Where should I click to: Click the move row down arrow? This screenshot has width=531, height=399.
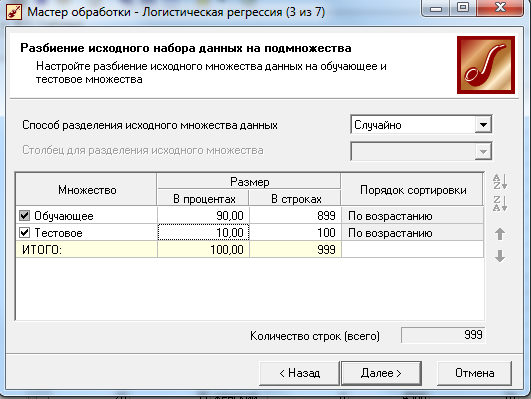(x=500, y=256)
